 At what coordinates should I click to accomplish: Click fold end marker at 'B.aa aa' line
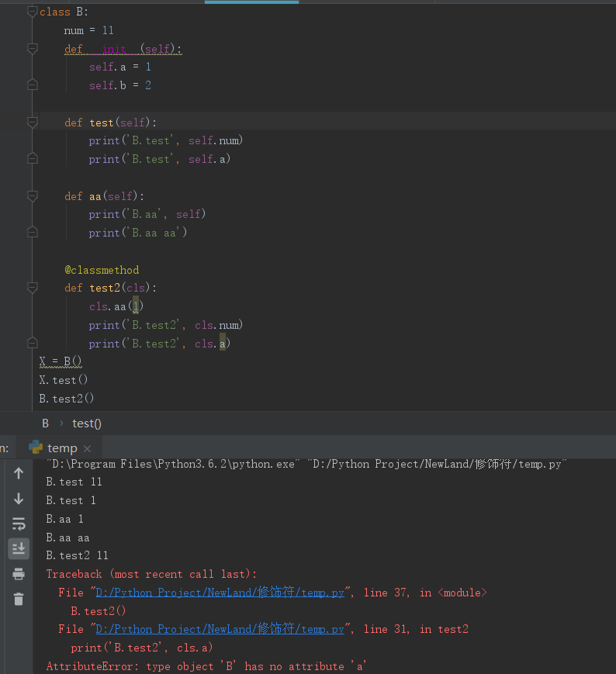pos(33,233)
